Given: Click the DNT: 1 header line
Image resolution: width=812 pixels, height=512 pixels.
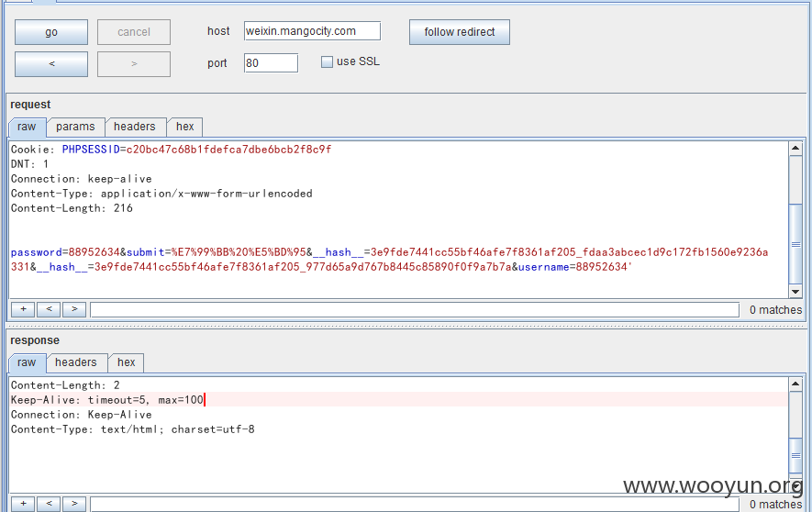Looking at the screenshot, I should (29, 164).
